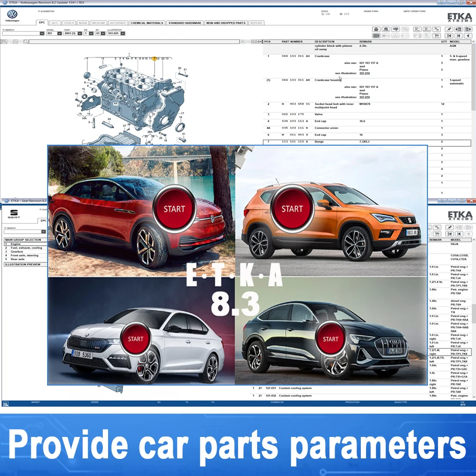Open the shopping cart in Volkswagen toolbar

[436, 36]
